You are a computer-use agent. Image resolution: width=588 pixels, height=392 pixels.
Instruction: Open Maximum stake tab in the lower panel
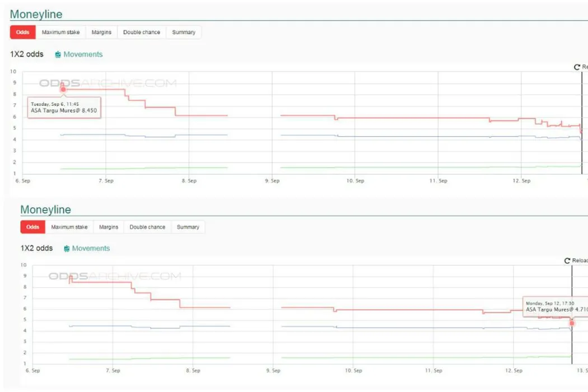pyautogui.click(x=69, y=227)
